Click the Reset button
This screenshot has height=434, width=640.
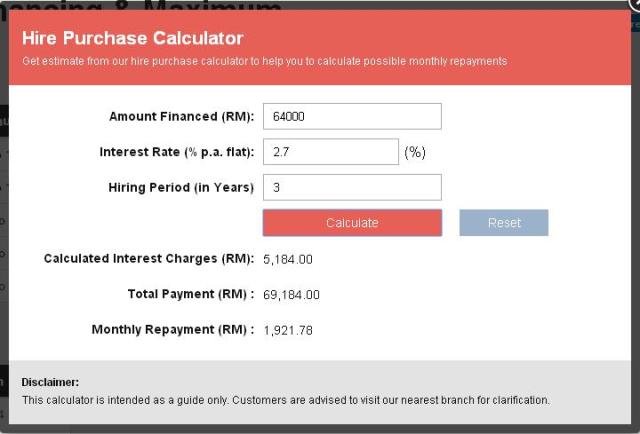pos(504,222)
